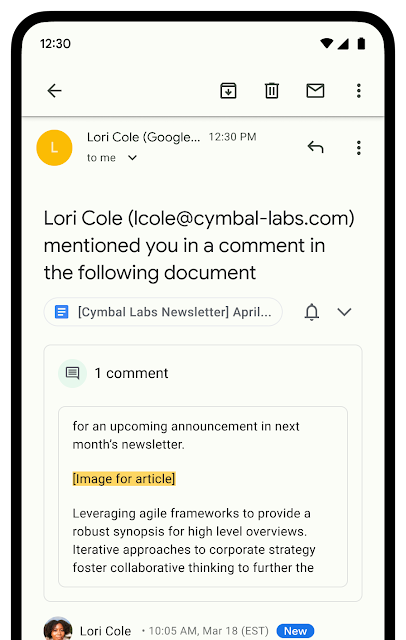
Task: Click the highlighted '[Image for article]' text
Action: click(x=124, y=478)
